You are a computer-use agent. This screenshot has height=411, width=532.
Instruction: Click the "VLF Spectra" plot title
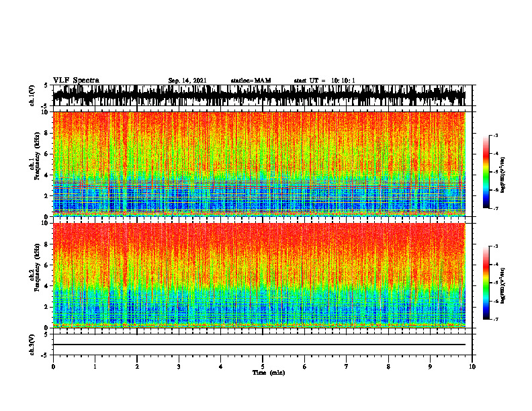click(76, 80)
